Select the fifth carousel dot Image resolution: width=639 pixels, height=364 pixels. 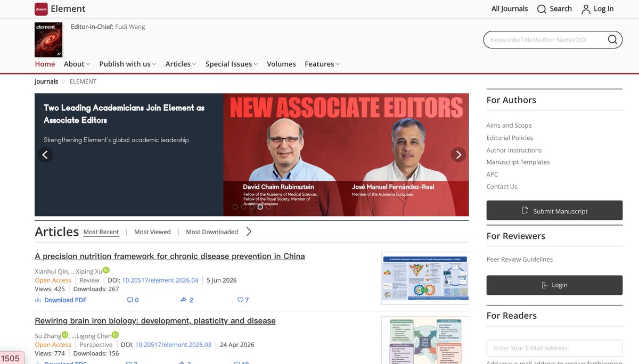(x=268, y=207)
